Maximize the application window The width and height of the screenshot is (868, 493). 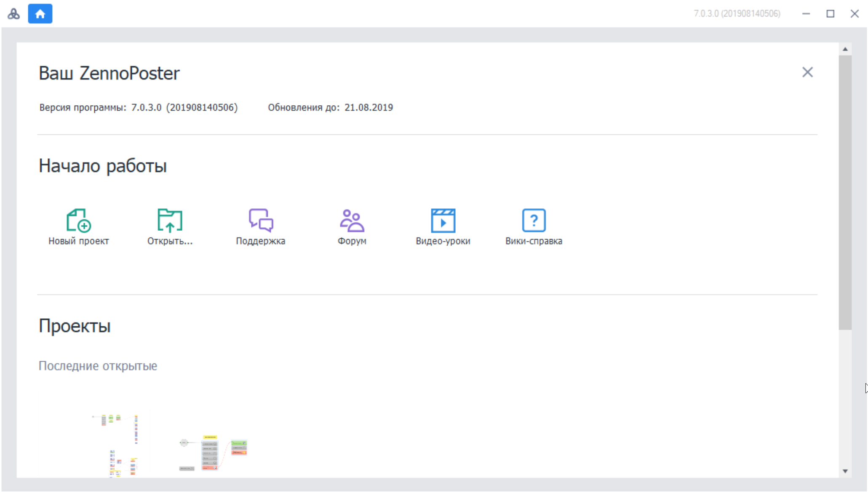point(830,14)
